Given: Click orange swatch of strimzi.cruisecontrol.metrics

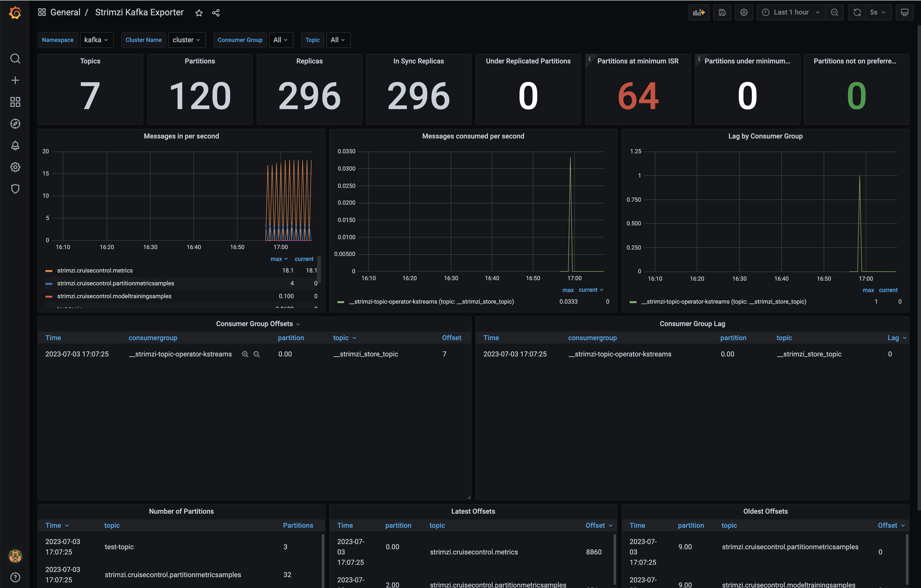Looking at the screenshot, I should (x=49, y=271).
